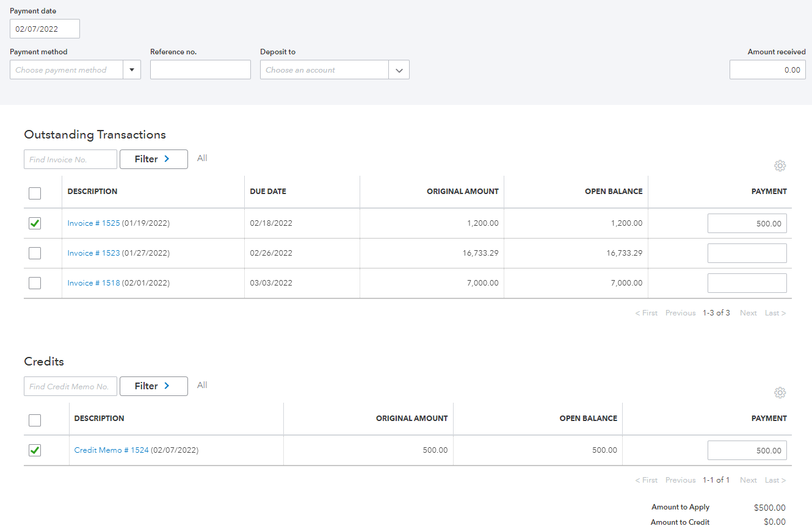This screenshot has height=529, width=812.
Task: Uncheck the Invoice # 1525 checkbox
Action: coord(35,223)
